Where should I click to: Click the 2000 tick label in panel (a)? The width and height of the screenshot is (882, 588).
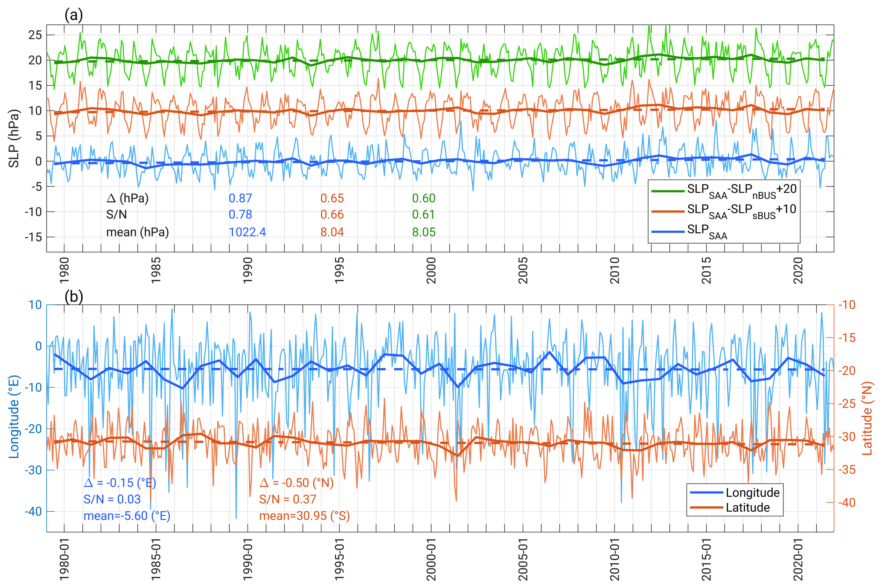point(431,270)
